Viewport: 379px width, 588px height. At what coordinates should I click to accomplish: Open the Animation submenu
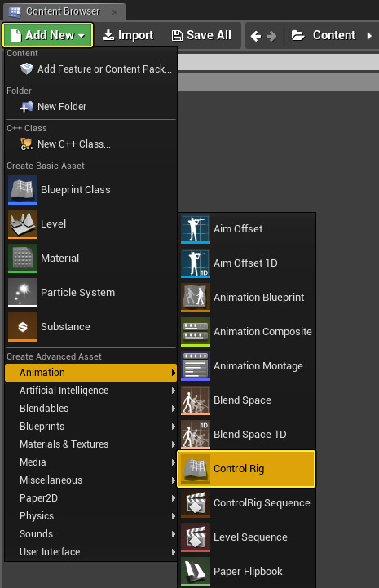point(90,373)
